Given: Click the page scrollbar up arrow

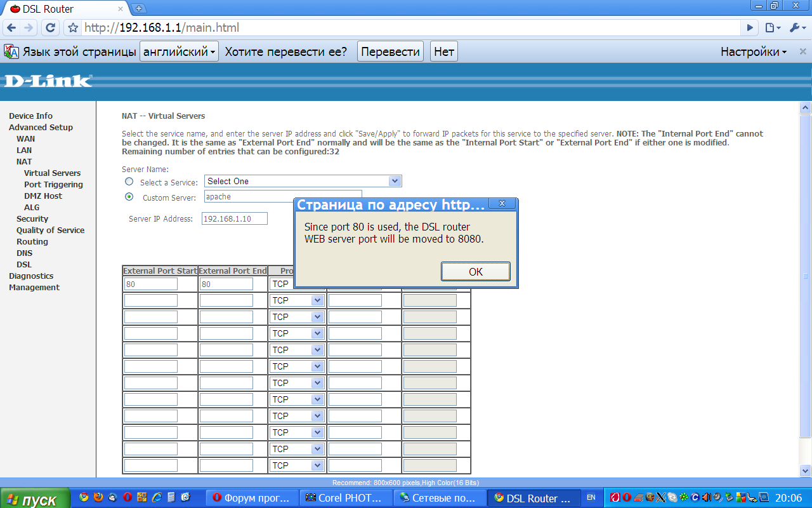Looking at the screenshot, I should point(805,108).
